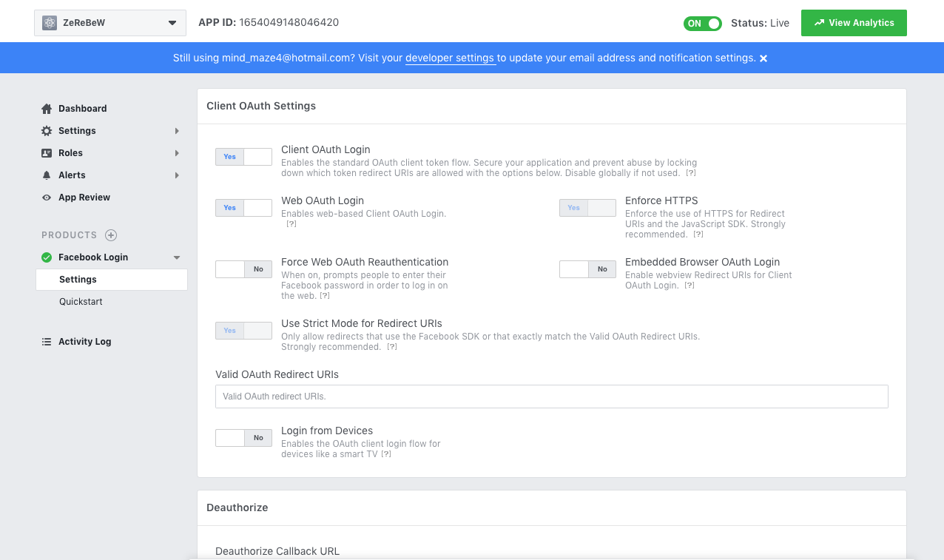Screen dimensions: 944x560
Task: Add a product with the plus icon
Action: pos(111,235)
